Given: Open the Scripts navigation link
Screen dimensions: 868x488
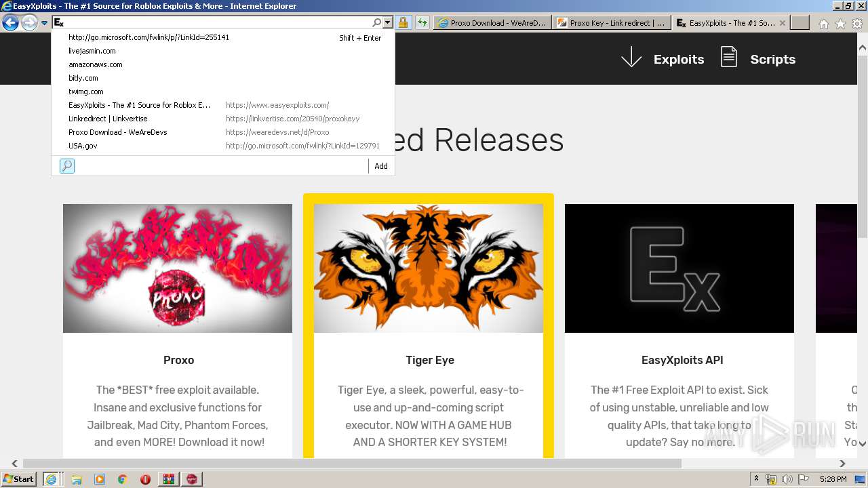Looking at the screenshot, I should pos(772,60).
